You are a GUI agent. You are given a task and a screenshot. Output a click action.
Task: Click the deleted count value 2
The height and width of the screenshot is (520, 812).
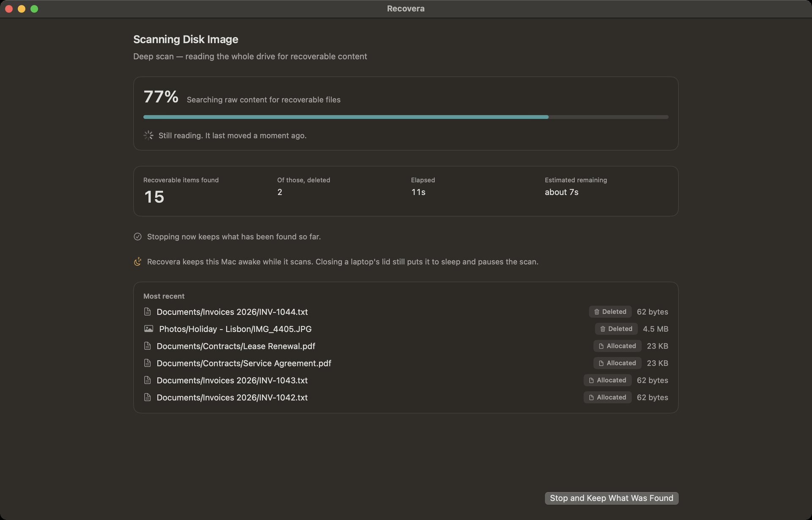click(x=280, y=192)
